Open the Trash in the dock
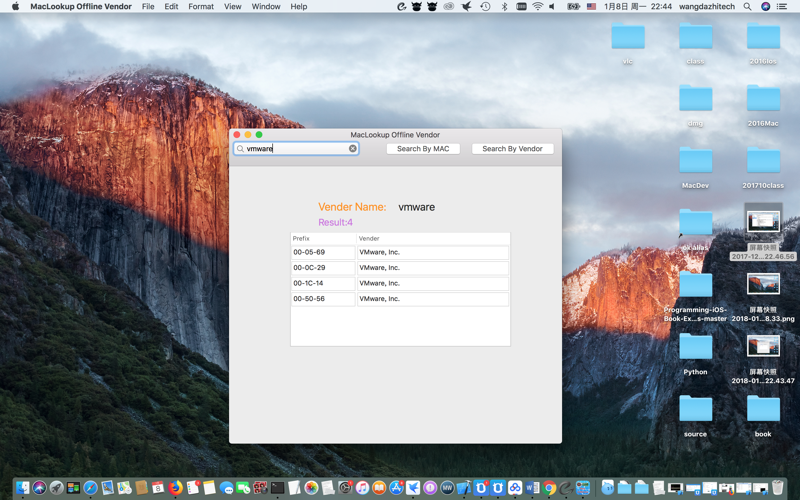The height and width of the screenshot is (500, 800). pos(777,488)
